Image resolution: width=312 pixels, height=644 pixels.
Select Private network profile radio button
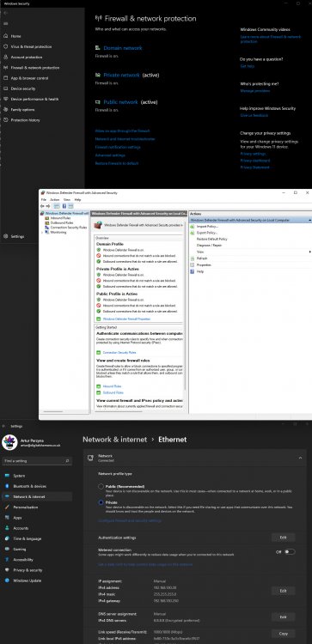click(101, 502)
